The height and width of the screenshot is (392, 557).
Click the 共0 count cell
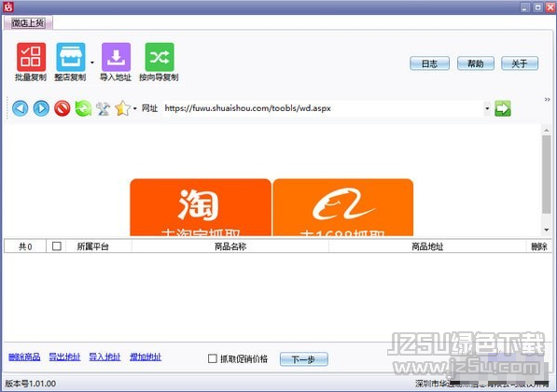25,246
